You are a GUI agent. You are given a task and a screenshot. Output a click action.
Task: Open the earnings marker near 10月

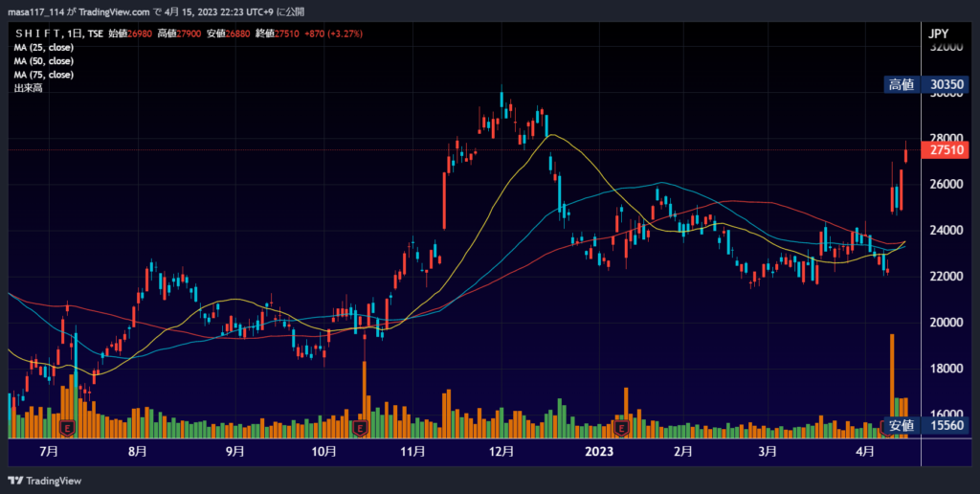pyautogui.click(x=360, y=428)
